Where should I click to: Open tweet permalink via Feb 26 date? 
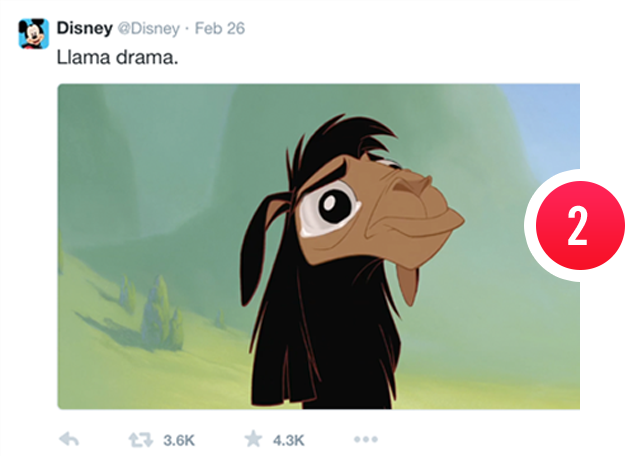220,28
